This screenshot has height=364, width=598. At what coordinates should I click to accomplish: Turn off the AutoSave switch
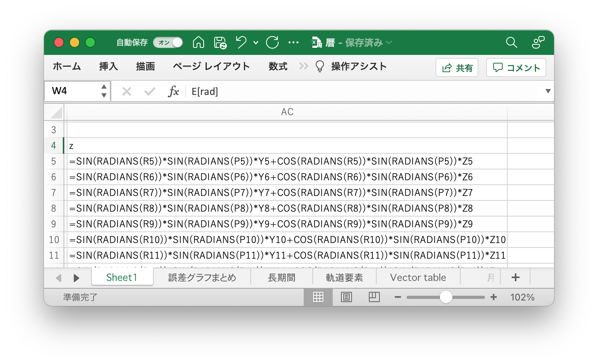coord(168,42)
